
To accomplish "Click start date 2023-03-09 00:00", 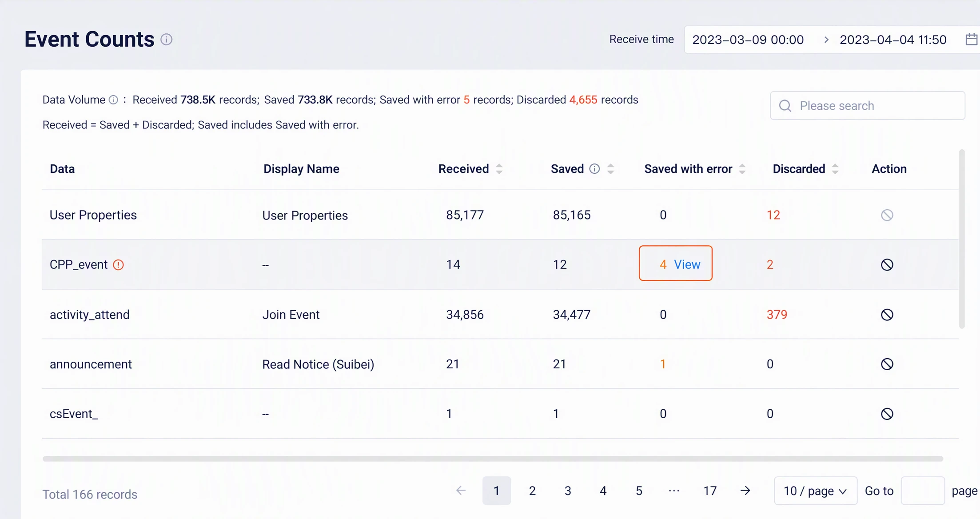I will pyautogui.click(x=748, y=40).
